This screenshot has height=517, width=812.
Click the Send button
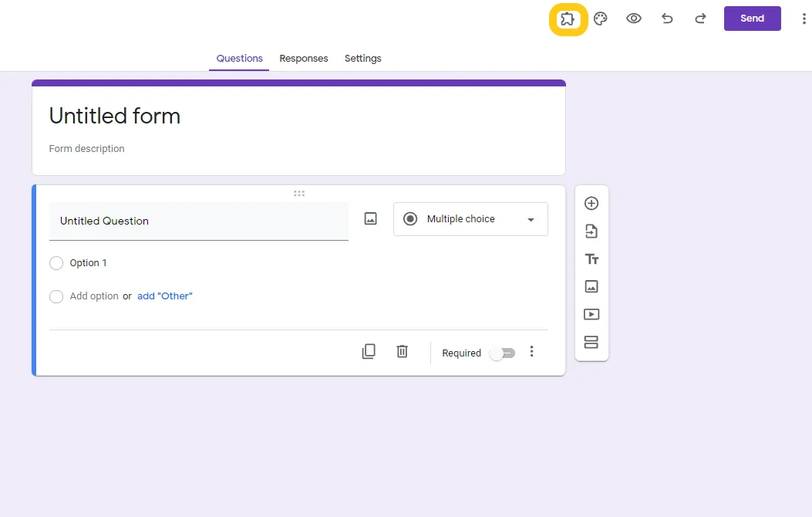pyautogui.click(x=752, y=19)
